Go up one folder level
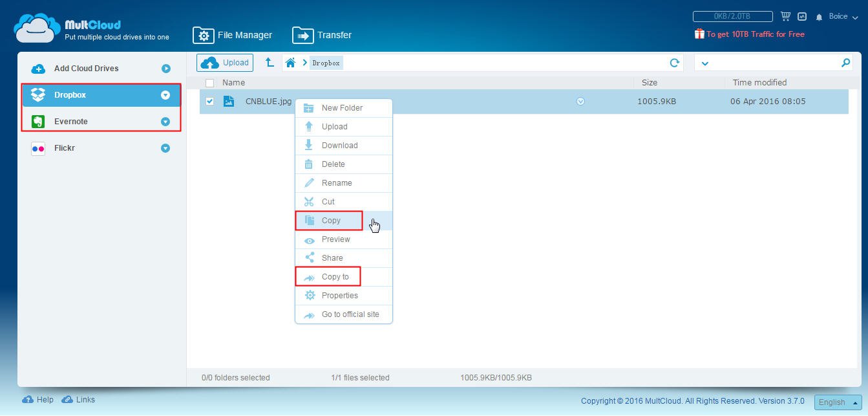The width and height of the screenshot is (868, 416). [270, 63]
